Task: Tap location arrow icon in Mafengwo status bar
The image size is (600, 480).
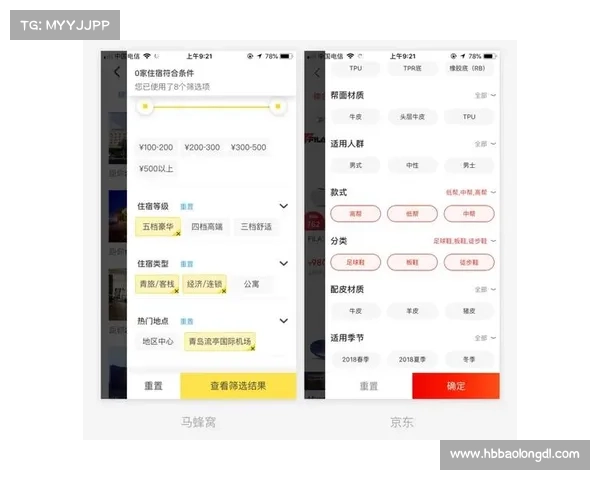Action: click(x=259, y=56)
